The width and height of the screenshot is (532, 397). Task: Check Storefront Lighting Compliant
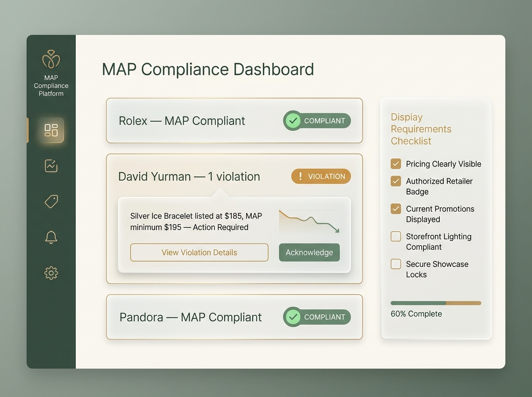396,237
